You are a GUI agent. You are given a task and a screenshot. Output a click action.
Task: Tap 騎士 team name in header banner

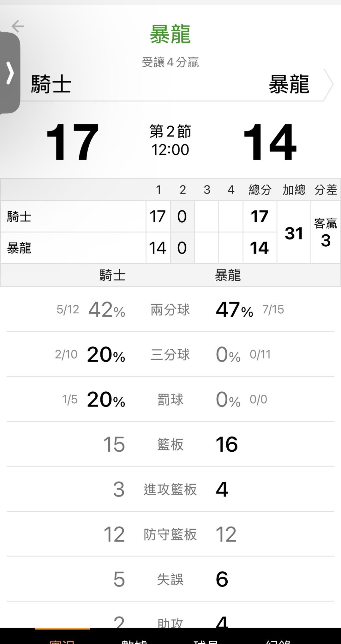coord(51,84)
